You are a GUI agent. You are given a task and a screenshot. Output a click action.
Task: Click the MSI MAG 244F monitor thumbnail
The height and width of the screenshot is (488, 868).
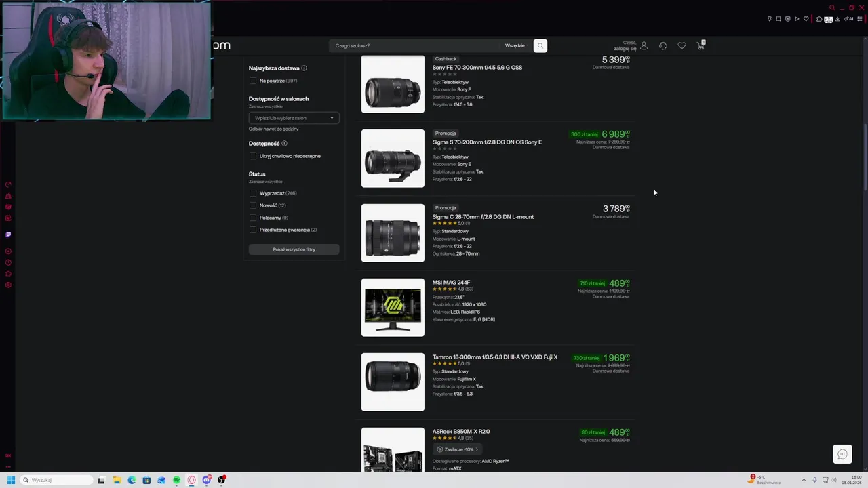point(393,308)
